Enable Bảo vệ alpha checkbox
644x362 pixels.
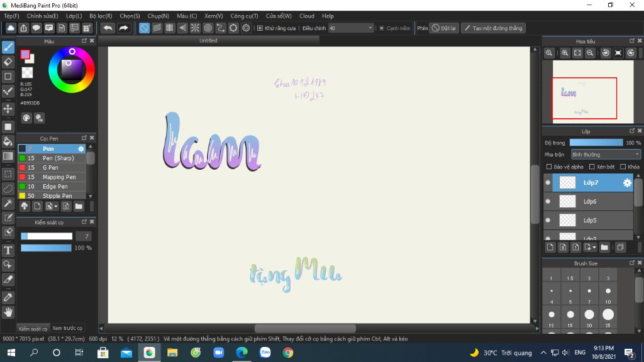pyautogui.click(x=549, y=167)
